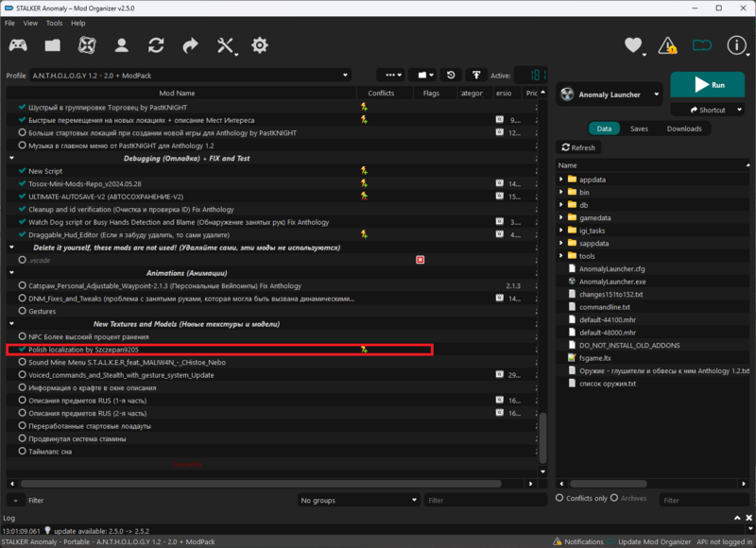Click the Manage Instances gamepad icon
Screen dimensions: 756x548
[x=18, y=44]
